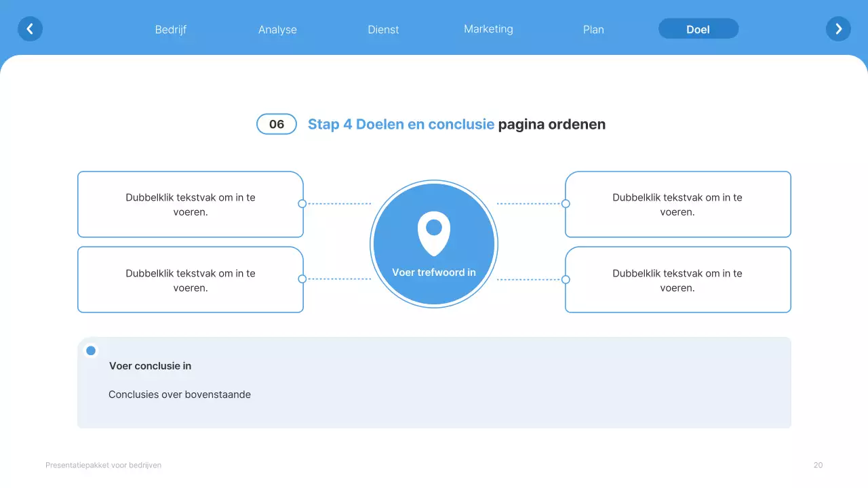Click the Dienst navigation link
The width and height of the screenshot is (868, 488).
click(383, 29)
